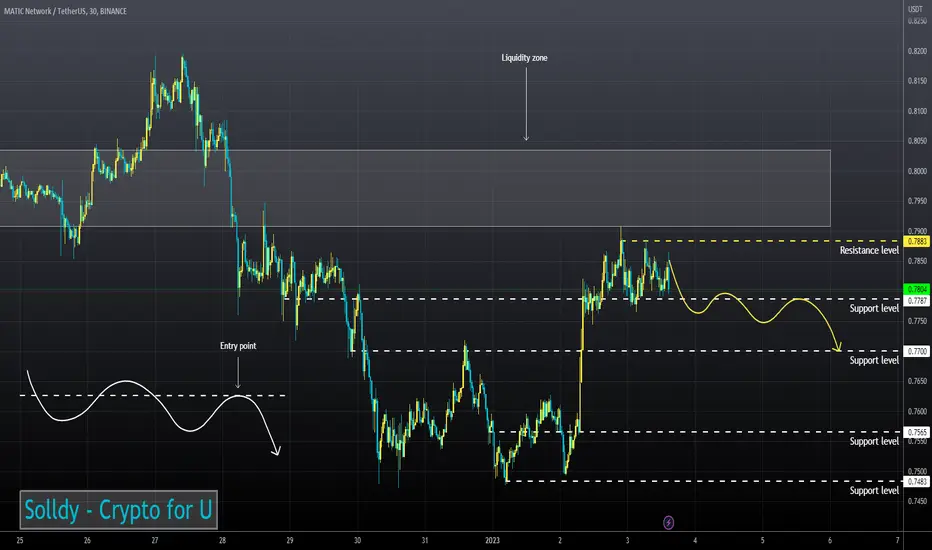Click date 5 on the time axis
Image resolution: width=932 pixels, height=550 pixels.
(x=763, y=540)
